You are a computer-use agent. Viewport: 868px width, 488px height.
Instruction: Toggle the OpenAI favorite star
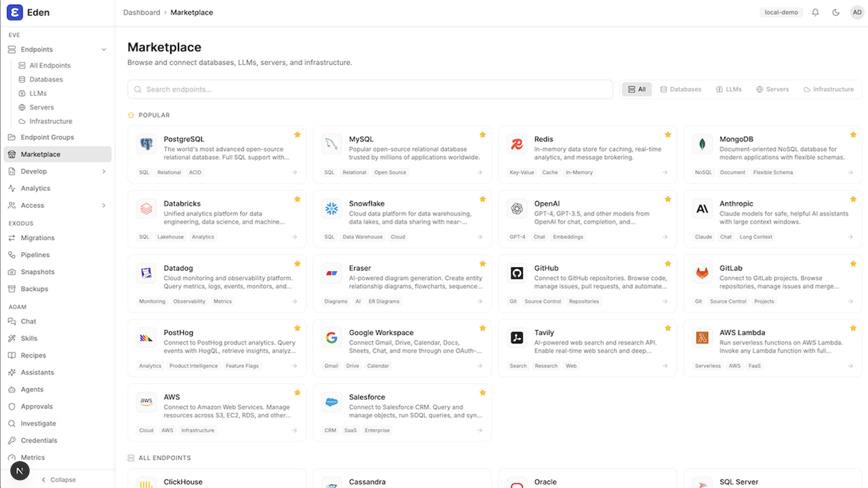(x=667, y=199)
